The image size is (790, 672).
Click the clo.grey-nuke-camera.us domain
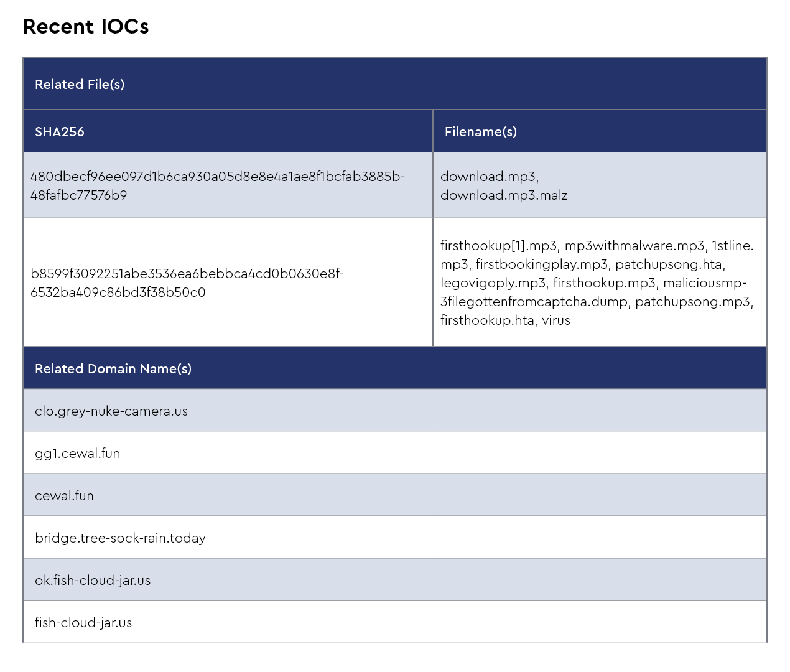111,411
